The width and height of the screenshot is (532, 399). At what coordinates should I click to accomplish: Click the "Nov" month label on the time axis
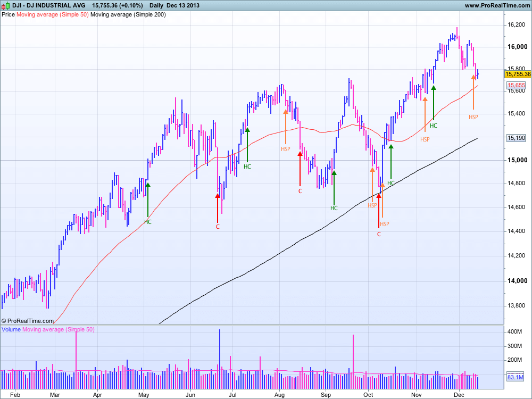pyautogui.click(x=417, y=395)
